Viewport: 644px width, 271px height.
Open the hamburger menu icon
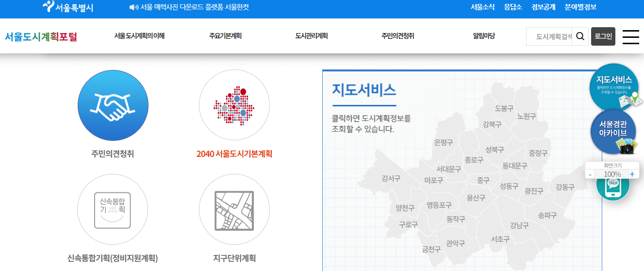pos(630,37)
